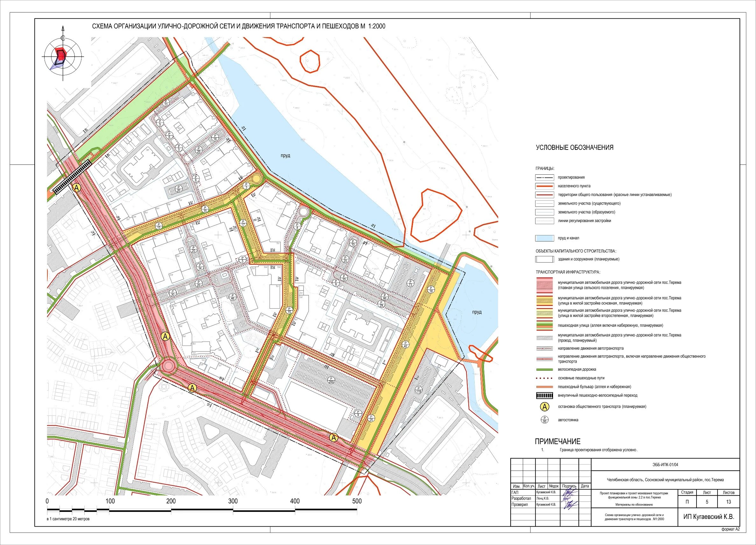Click the legend pond and canal blue swatch

(544, 238)
